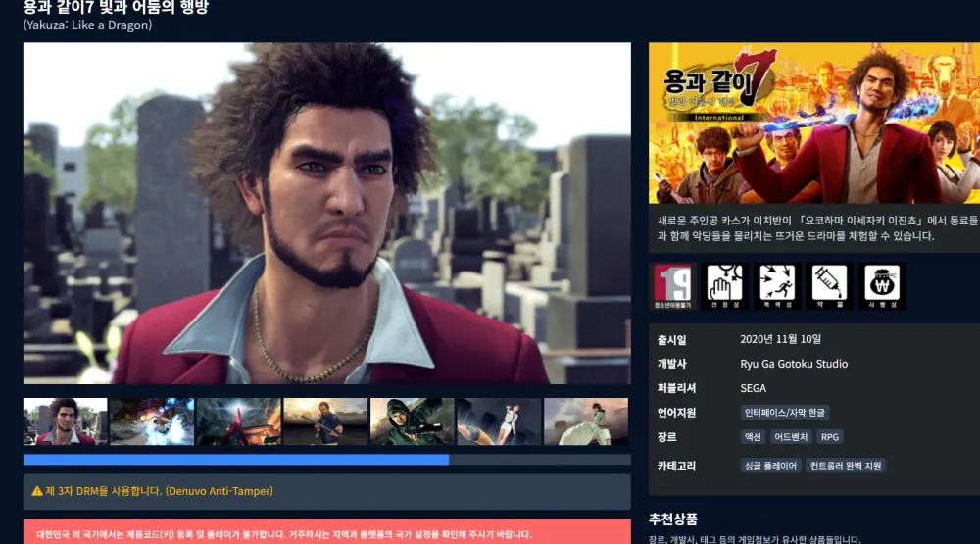The height and width of the screenshot is (544, 980).
Task: Click the 퍼블리셔 label
Action: tap(677, 388)
